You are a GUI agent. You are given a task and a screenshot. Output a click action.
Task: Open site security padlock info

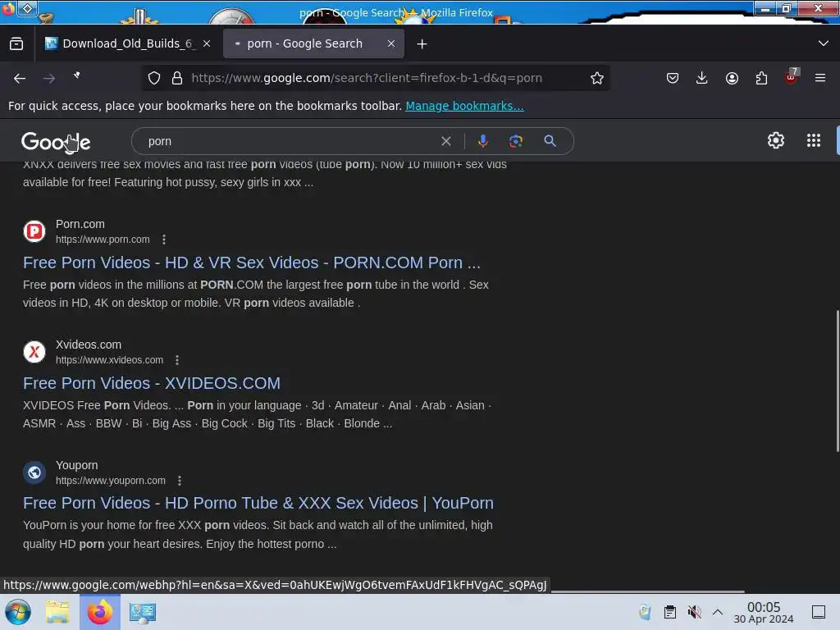[x=177, y=78]
